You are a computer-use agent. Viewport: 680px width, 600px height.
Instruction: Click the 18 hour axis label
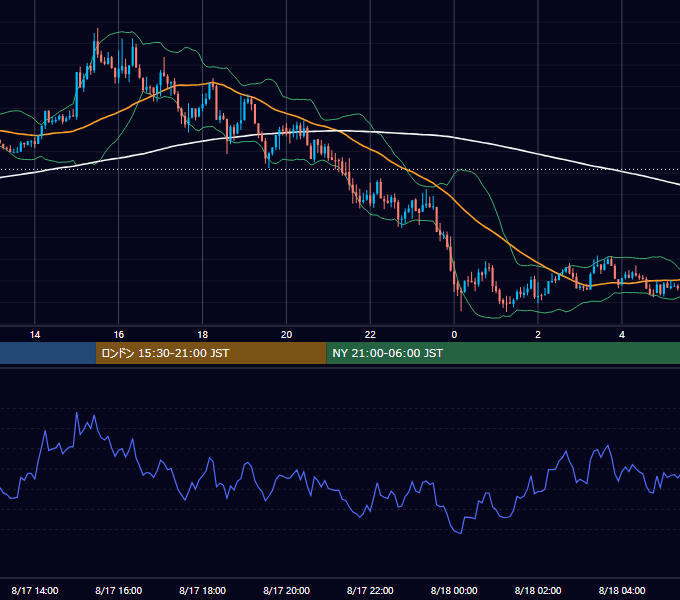point(203,335)
